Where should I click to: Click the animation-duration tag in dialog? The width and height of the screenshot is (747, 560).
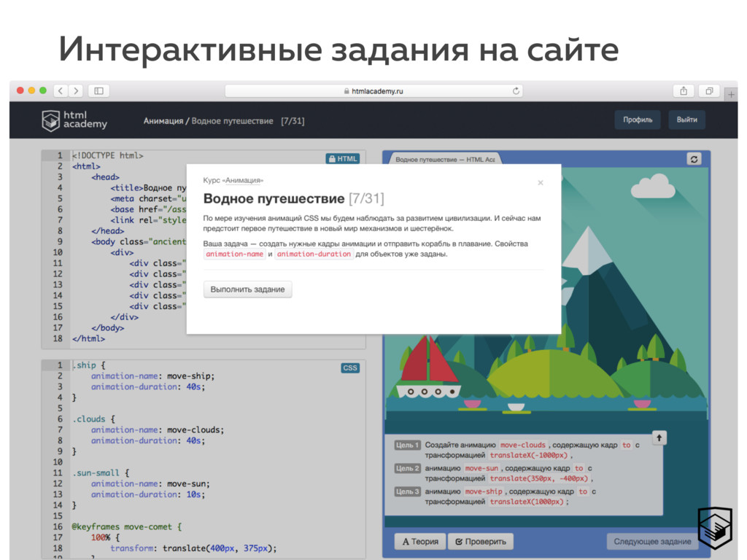coord(314,254)
